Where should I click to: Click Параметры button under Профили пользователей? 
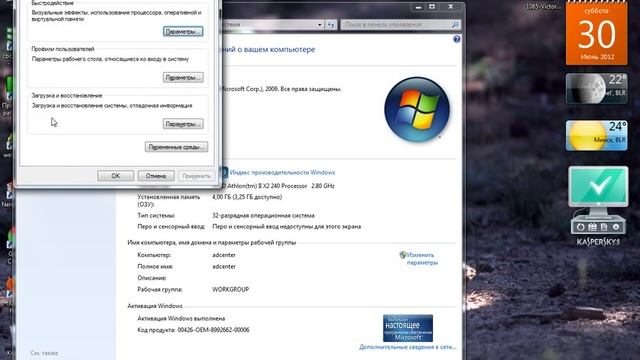tap(183, 78)
